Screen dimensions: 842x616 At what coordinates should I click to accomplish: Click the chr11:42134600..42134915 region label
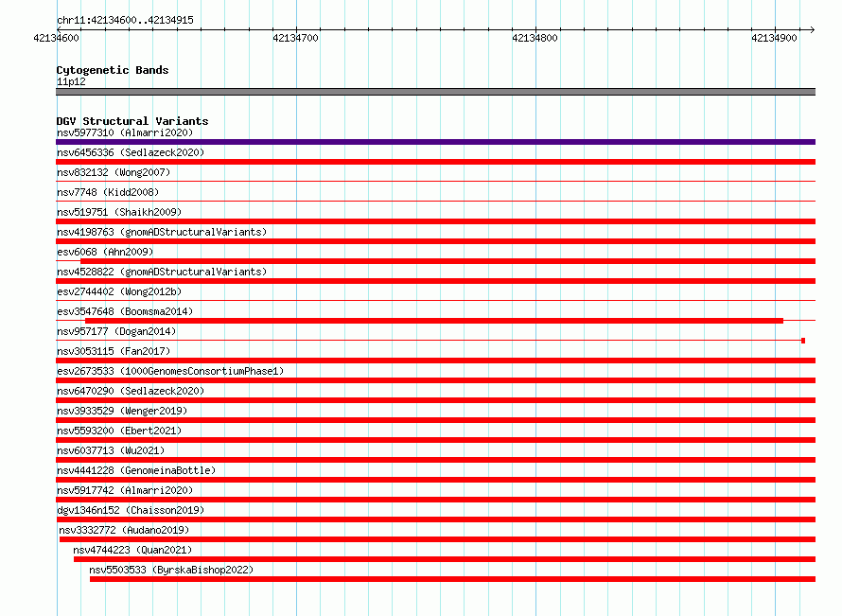(x=125, y=20)
